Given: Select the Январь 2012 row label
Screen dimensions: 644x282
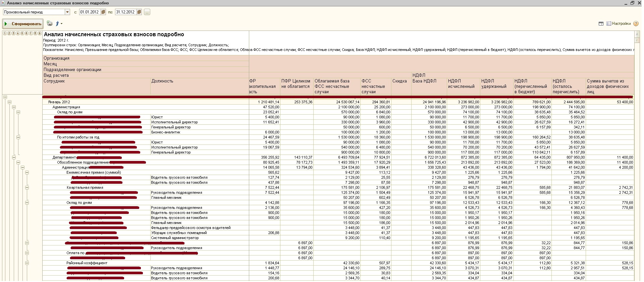Looking at the screenshot, I should point(59,102).
